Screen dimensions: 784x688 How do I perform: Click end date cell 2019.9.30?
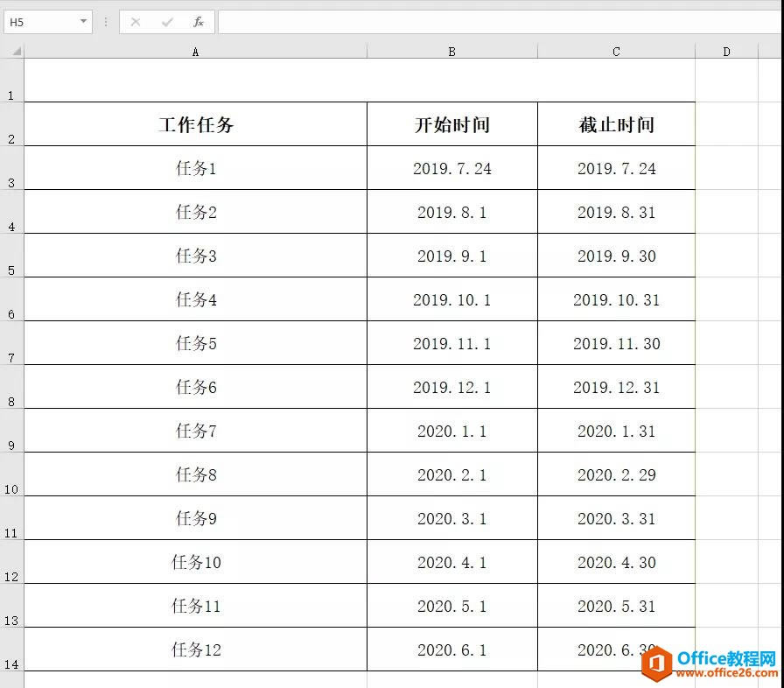pos(616,256)
